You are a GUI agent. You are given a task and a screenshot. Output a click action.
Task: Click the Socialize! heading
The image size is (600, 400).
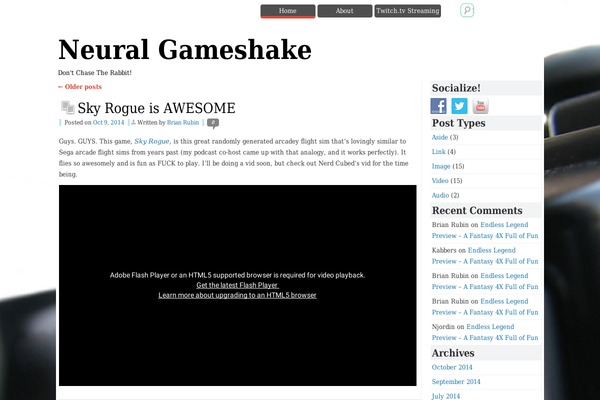click(456, 88)
